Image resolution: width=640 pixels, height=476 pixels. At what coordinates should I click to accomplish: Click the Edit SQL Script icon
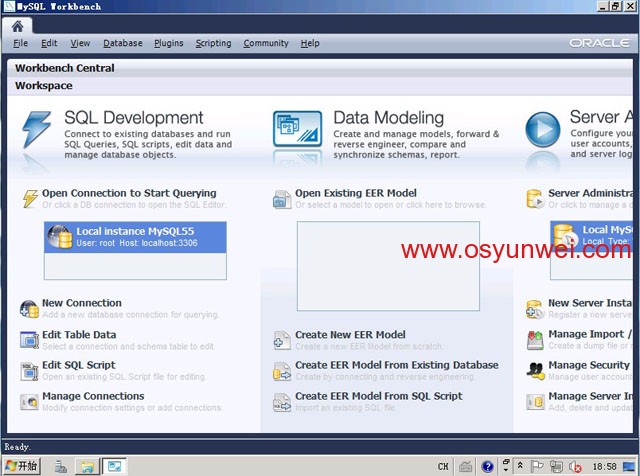[29, 371]
